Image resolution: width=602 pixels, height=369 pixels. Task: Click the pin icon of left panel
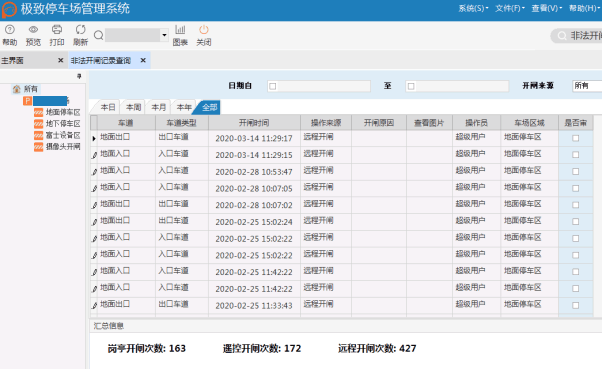click(x=79, y=76)
